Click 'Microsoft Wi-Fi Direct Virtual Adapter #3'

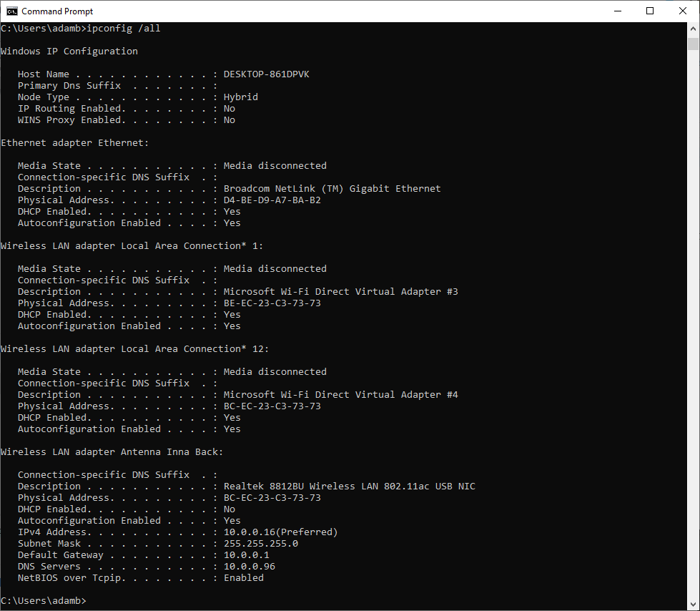pyautogui.click(x=340, y=292)
